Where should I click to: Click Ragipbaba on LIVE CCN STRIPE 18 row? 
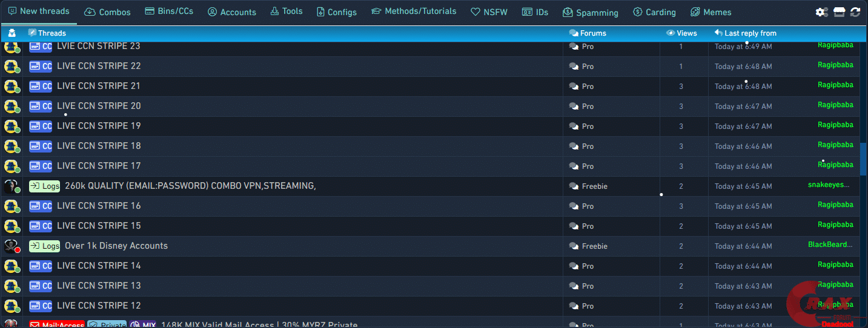[x=835, y=145]
